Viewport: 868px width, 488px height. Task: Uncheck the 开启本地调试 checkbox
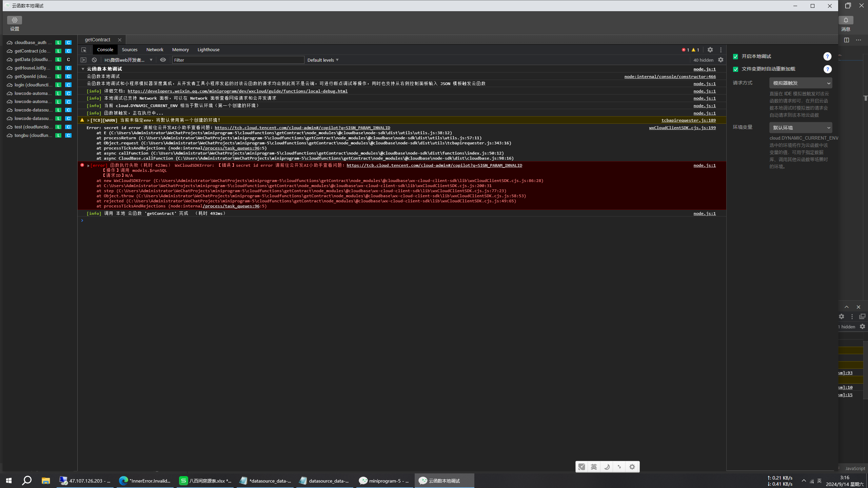coord(735,57)
